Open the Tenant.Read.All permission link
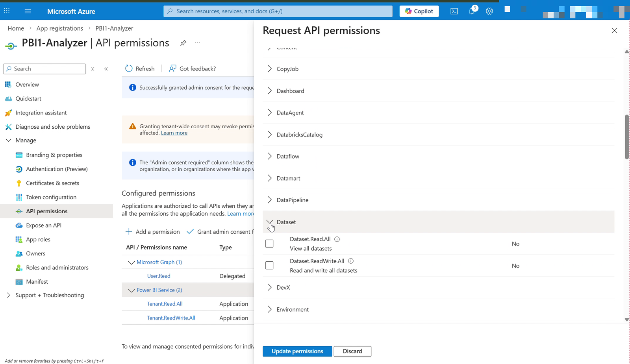Screen dimensions: 630x364 coord(165,304)
